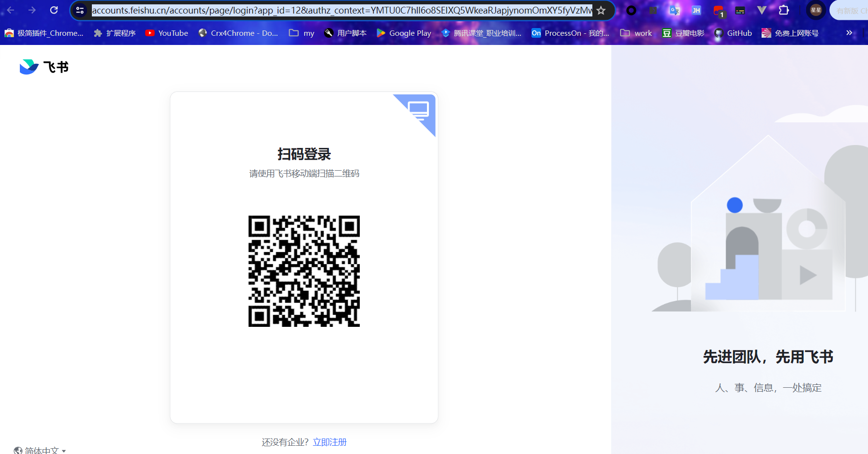
Task: Open the Vue devtools extension icon
Action: click(x=762, y=10)
